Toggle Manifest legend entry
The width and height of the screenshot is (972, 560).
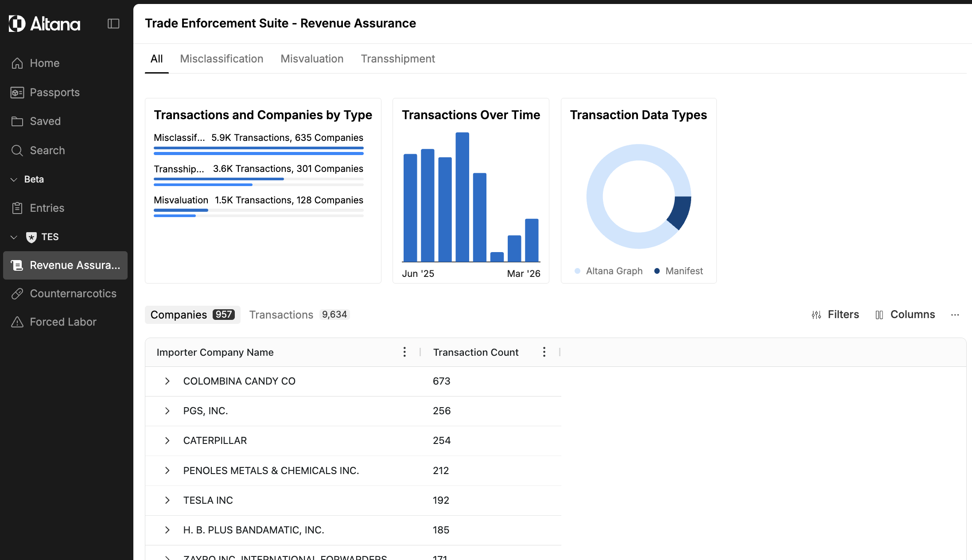(678, 271)
